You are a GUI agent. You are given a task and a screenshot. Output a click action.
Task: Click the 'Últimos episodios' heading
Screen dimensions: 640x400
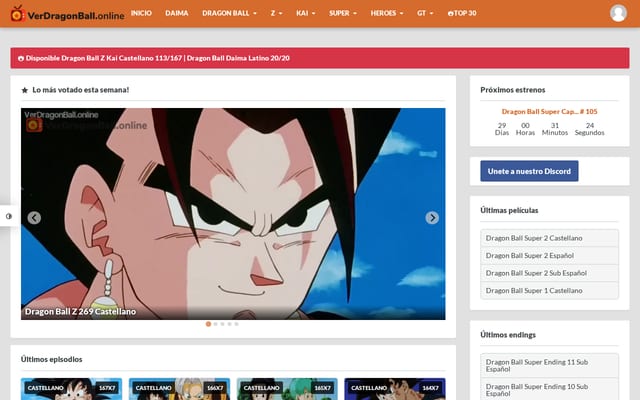(x=51, y=359)
